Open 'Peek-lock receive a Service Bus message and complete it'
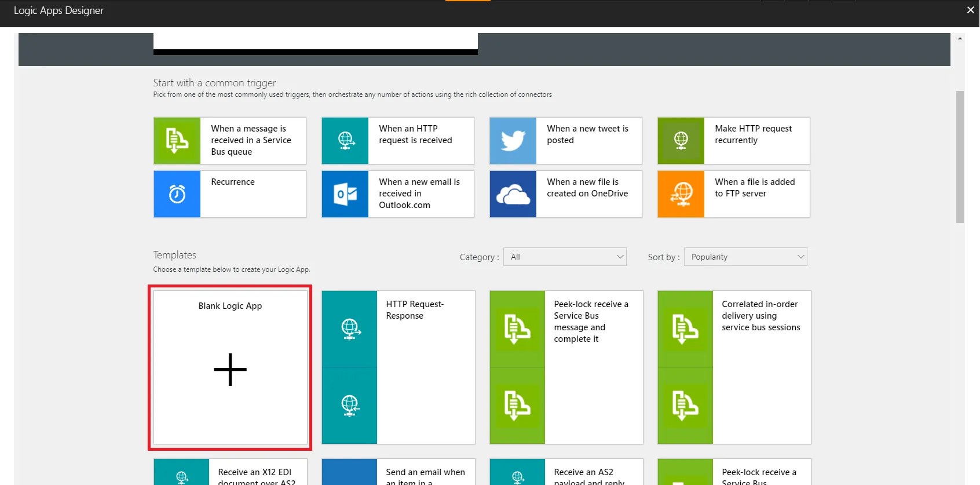Screen dimensions: 980x485 [x=591, y=322]
